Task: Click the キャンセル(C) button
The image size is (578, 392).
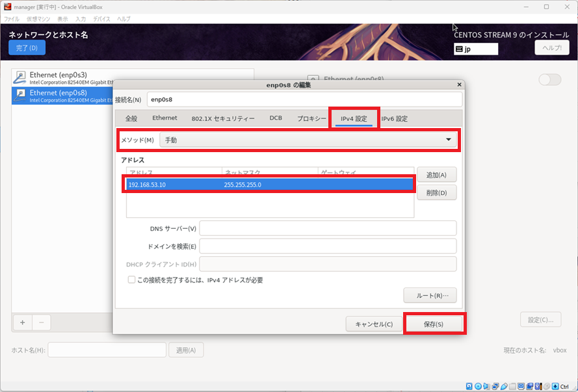Action: pyautogui.click(x=374, y=324)
